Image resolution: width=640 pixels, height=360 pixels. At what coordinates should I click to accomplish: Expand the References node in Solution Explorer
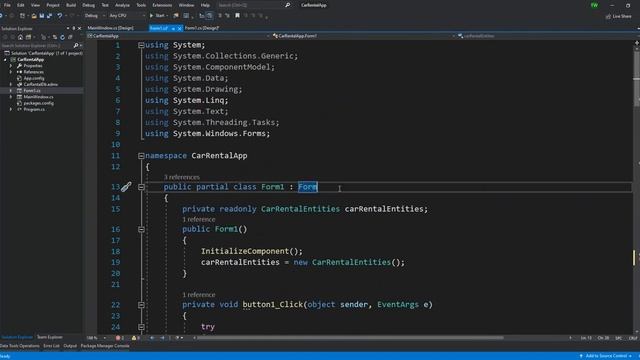pos(11,72)
